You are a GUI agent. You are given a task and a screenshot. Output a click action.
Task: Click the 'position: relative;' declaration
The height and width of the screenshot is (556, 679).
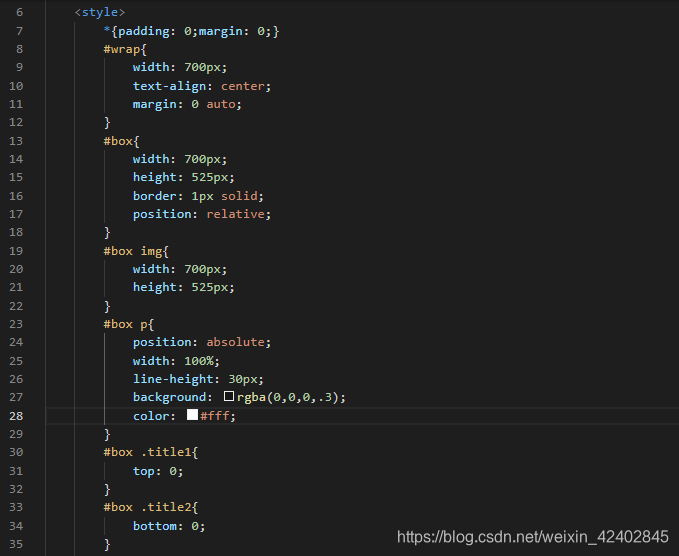[x=202, y=214]
